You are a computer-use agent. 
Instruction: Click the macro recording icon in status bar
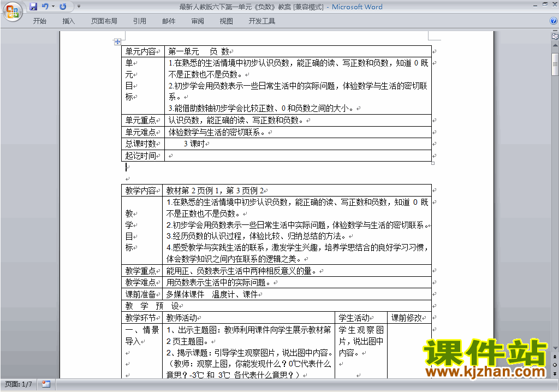tap(46, 384)
